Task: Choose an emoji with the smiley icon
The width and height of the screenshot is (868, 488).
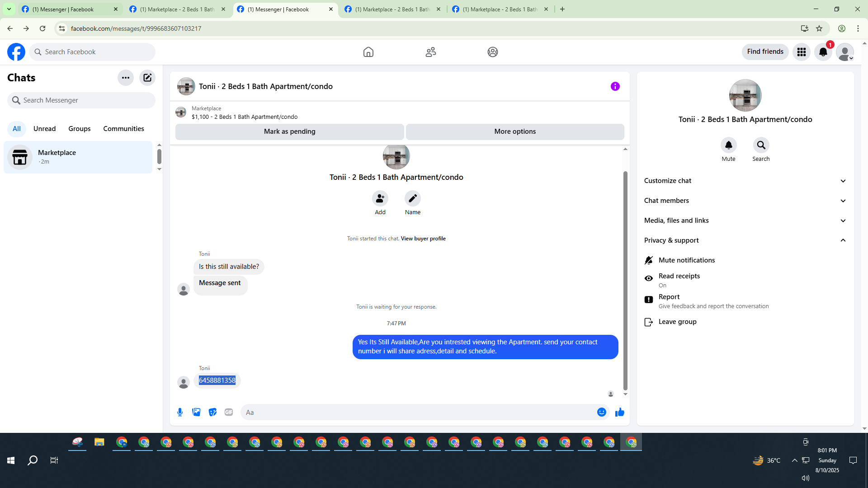Action: click(x=601, y=412)
